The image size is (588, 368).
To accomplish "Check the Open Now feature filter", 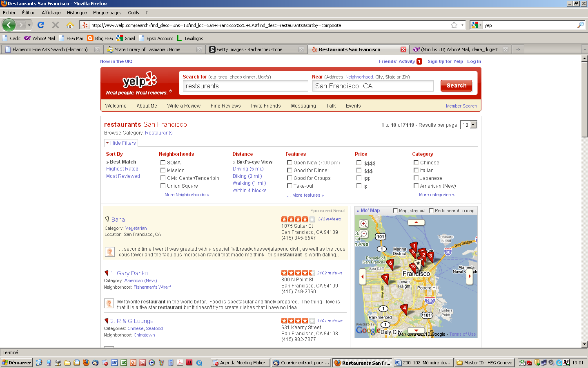I will (290, 162).
